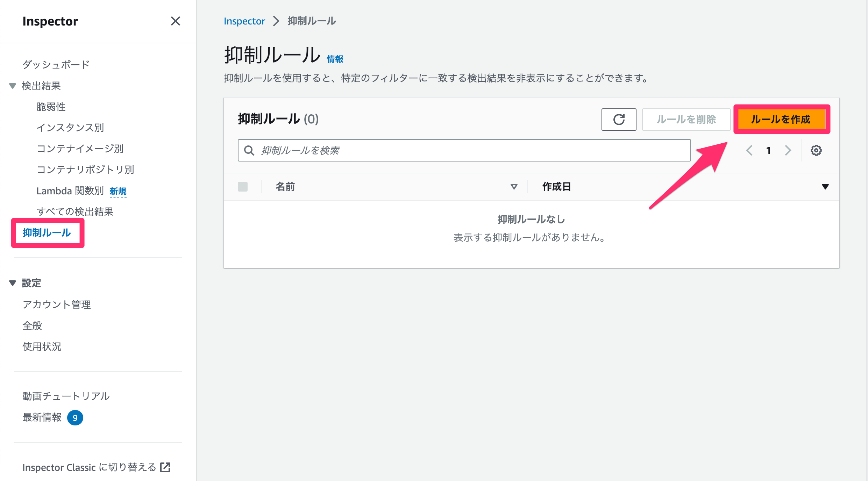868x481 pixels.
Task: Open 最新情報 link
Action: 42,417
